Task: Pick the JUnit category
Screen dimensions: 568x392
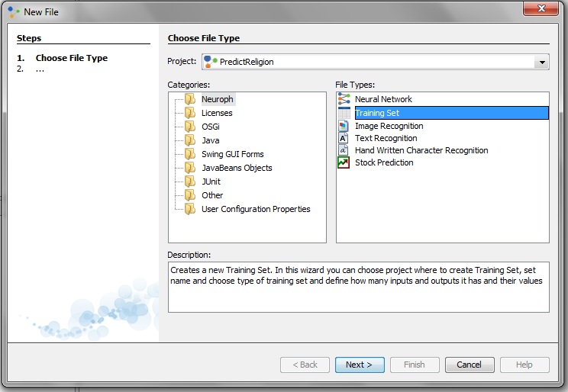Action: 211,182
